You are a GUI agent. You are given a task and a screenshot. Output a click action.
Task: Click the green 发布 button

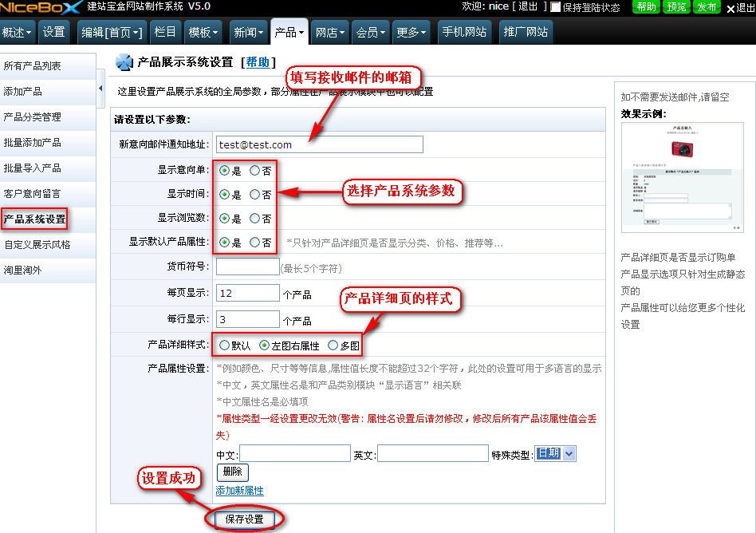pos(707,7)
